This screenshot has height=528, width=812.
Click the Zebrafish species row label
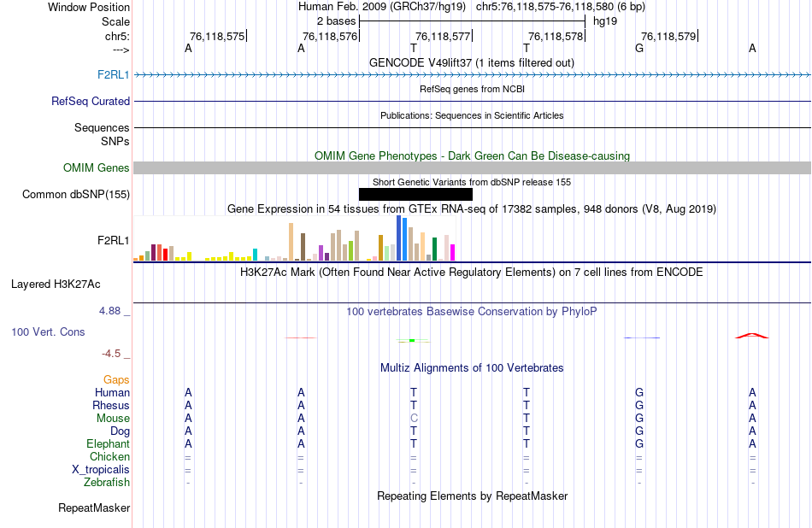click(x=107, y=483)
